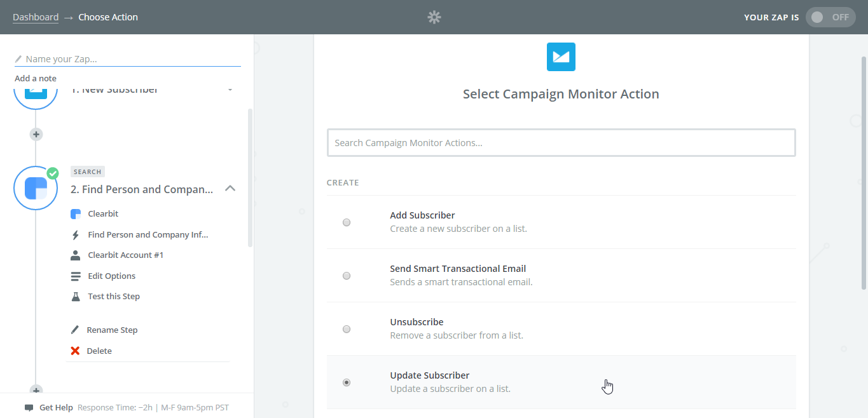Click the plus button between steps 1 and 2
The width and height of the screenshot is (868, 418).
[x=36, y=134]
